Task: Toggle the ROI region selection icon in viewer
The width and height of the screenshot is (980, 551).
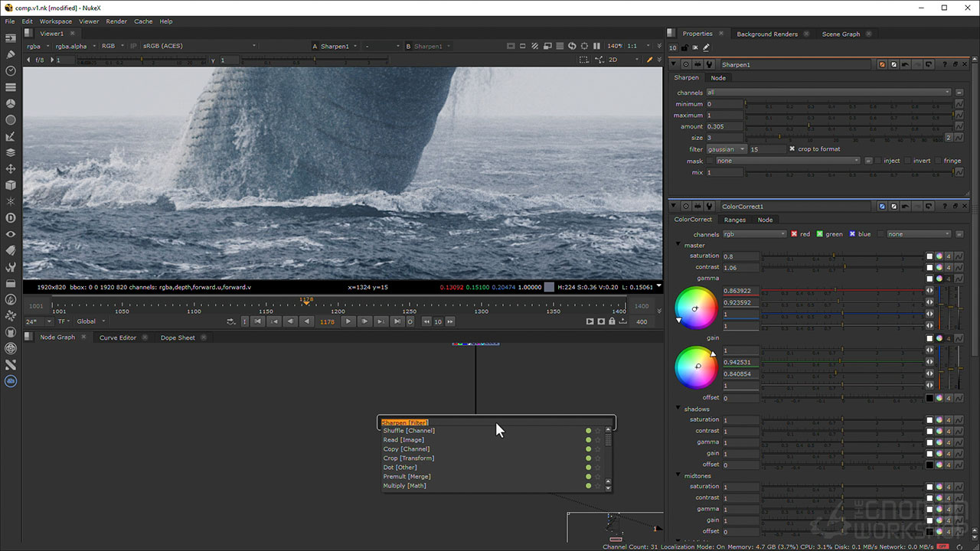Action: (584, 60)
